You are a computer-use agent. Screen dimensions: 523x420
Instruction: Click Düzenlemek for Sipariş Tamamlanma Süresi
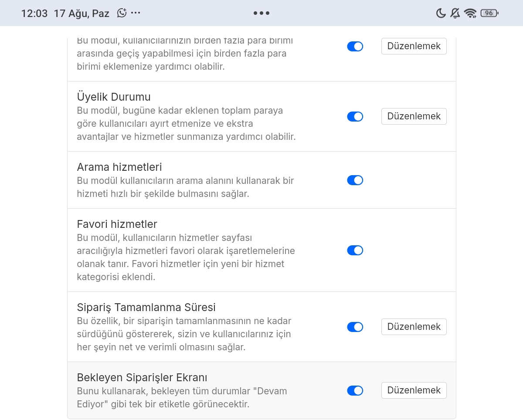point(414,327)
